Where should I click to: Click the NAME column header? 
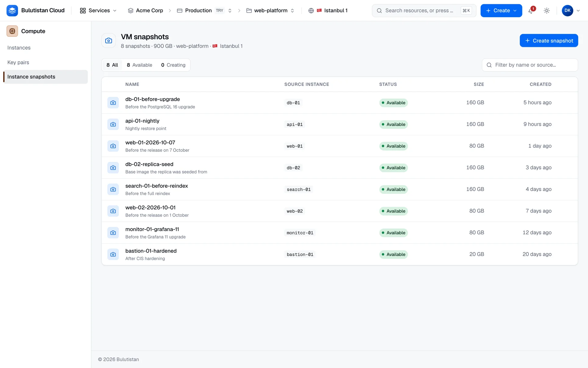click(x=132, y=84)
